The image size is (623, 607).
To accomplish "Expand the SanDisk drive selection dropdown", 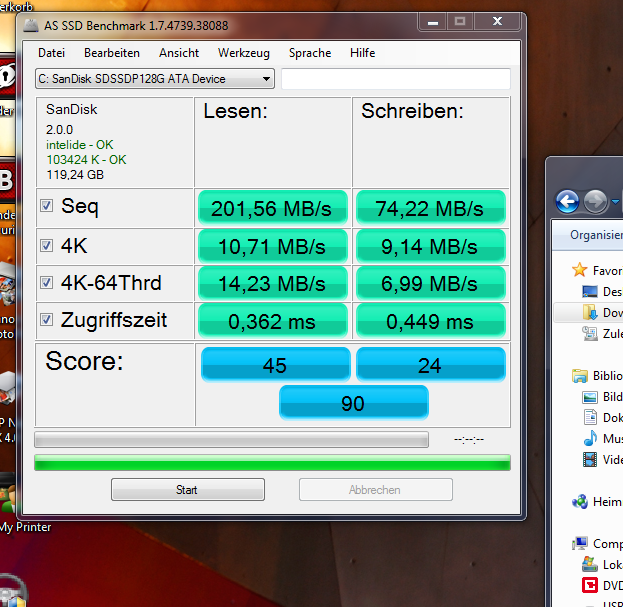I will point(155,79).
